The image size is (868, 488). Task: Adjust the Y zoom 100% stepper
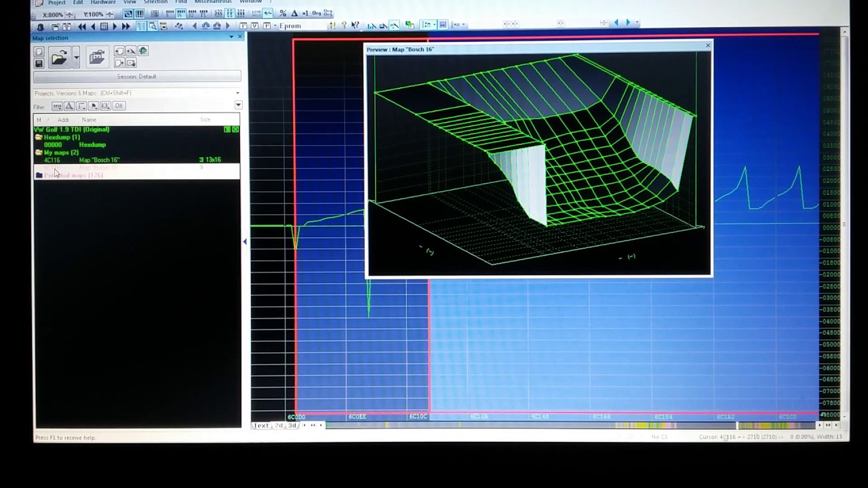tap(109, 14)
